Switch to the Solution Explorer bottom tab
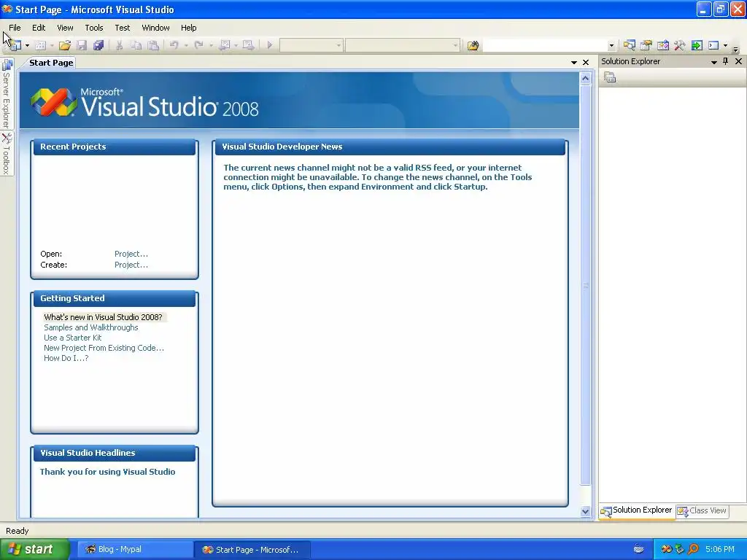 click(636, 511)
